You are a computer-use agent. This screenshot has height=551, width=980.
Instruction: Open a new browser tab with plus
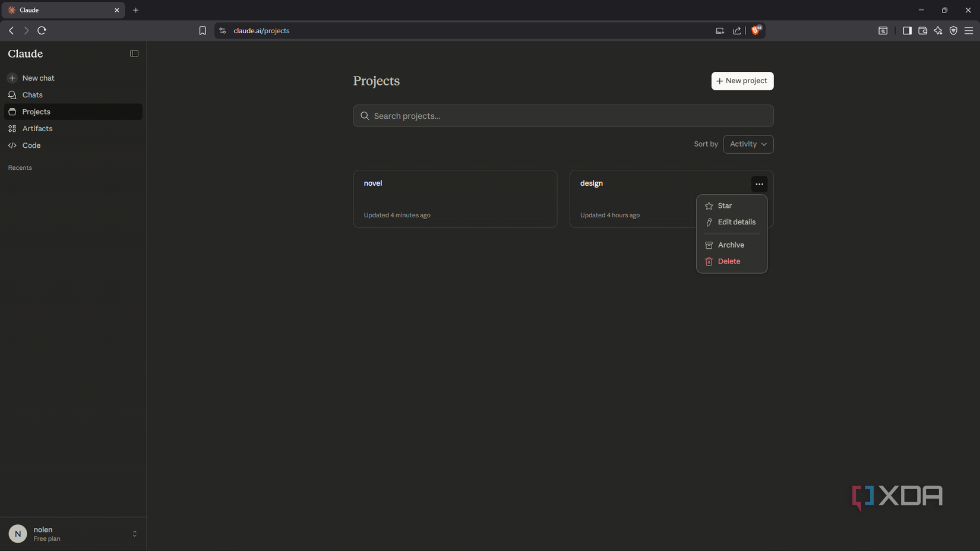tap(136, 10)
